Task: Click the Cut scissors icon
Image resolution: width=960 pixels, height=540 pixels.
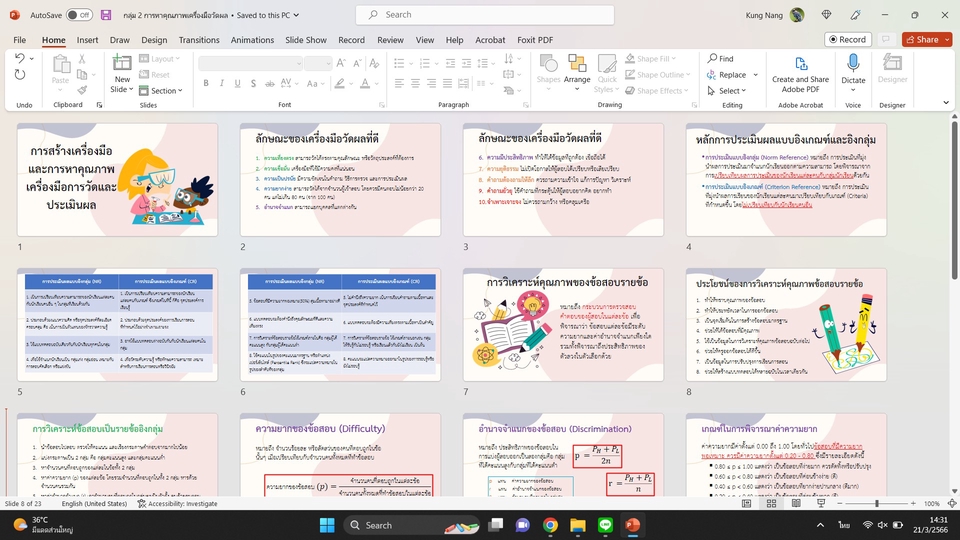Action: click(x=82, y=59)
